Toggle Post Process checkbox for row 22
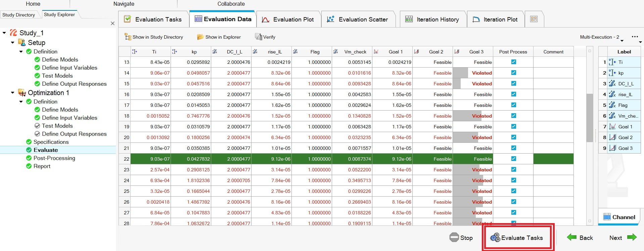Viewport: 644px width, 251px height. pyautogui.click(x=514, y=159)
